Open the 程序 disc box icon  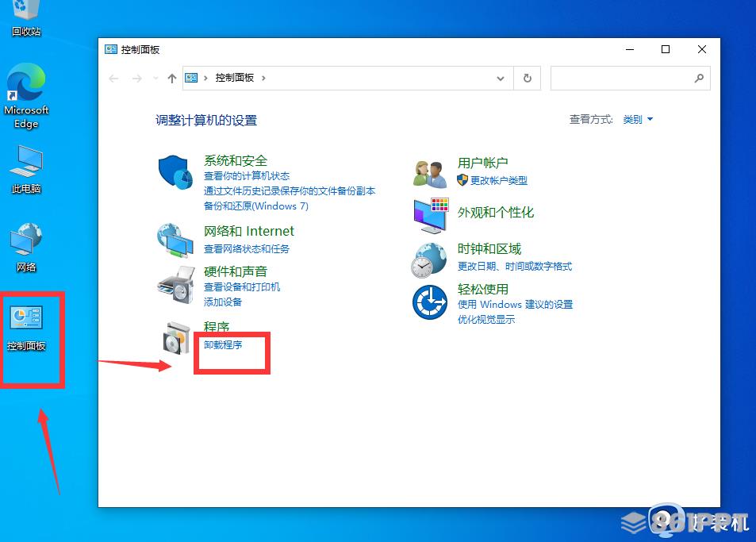click(x=176, y=338)
